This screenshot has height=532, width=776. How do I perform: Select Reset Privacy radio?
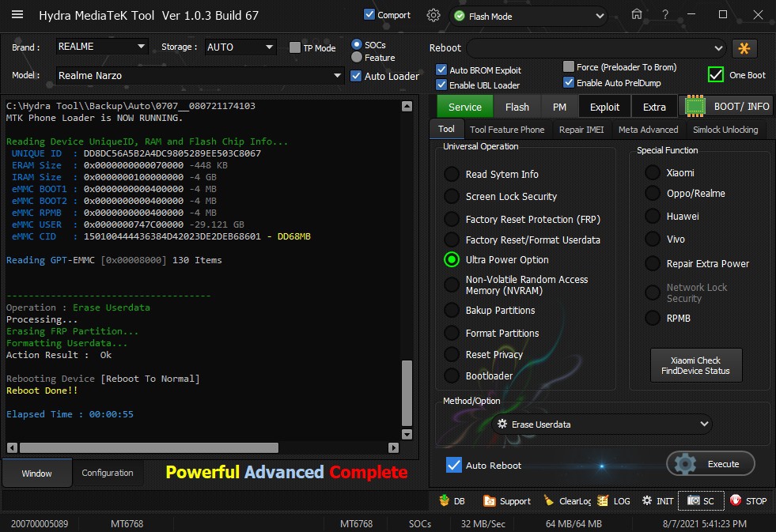[452, 354]
